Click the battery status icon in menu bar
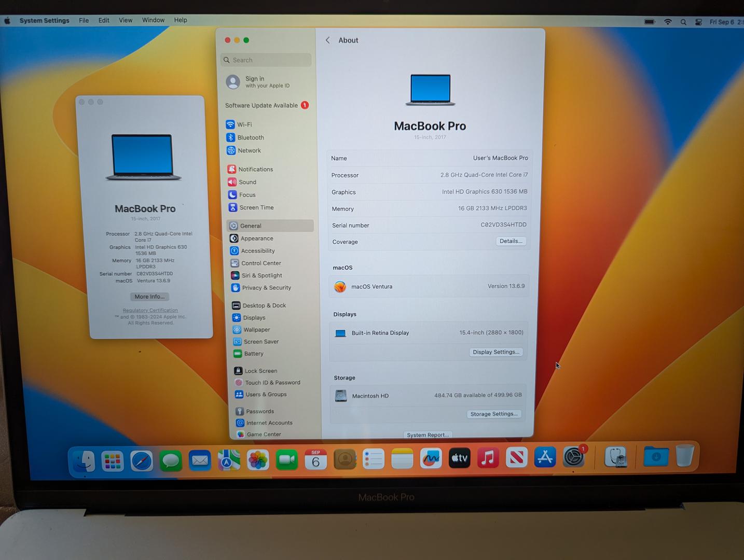The width and height of the screenshot is (744, 560). point(650,22)
